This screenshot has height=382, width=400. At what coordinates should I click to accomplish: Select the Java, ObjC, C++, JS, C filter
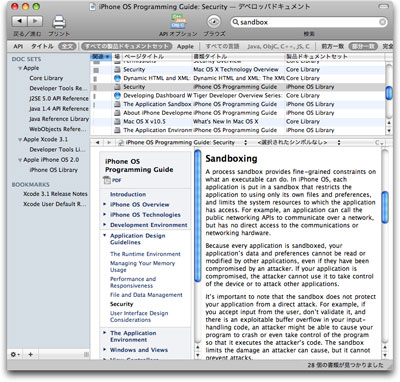[x=279, y=46]
